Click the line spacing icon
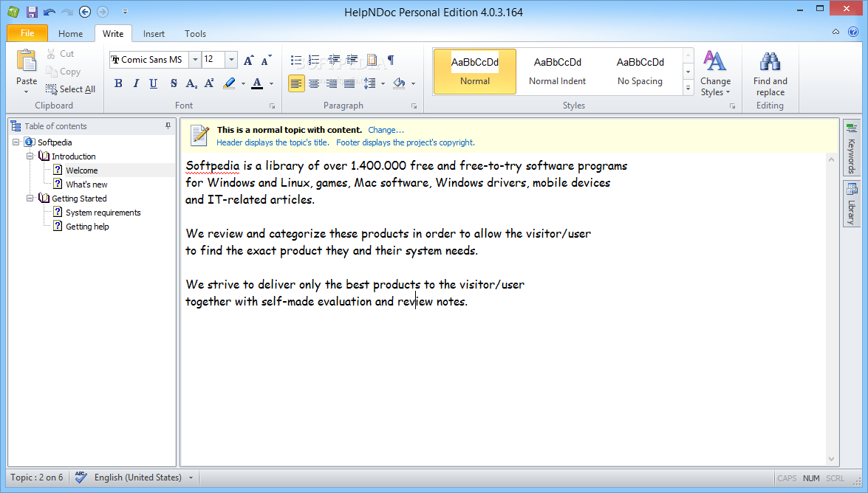Viewport: 868px width, 493px height. point(369,83)
